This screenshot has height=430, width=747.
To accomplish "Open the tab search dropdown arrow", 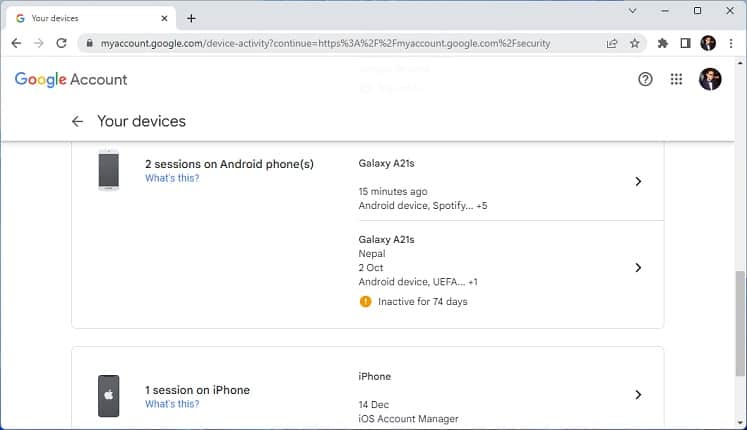I will coord(632,10).
